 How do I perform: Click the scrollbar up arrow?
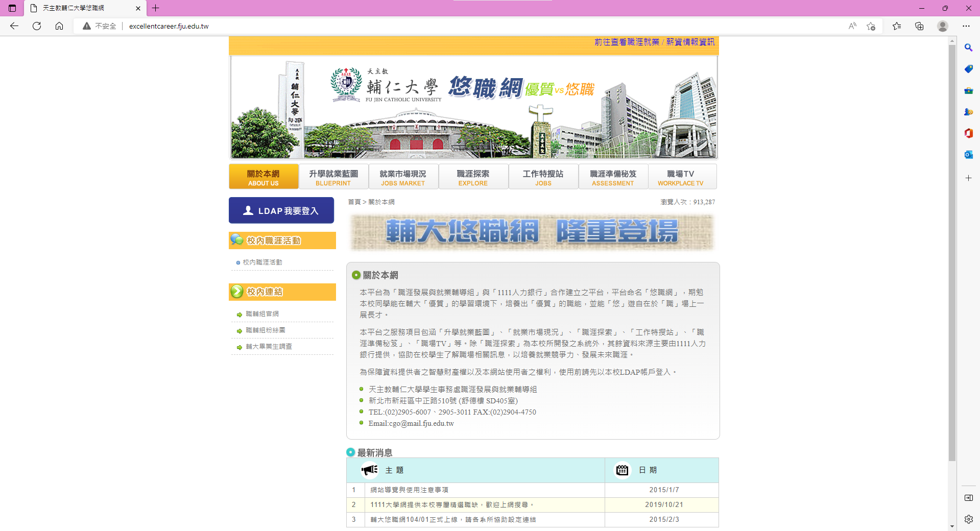[x=952, y=40]
